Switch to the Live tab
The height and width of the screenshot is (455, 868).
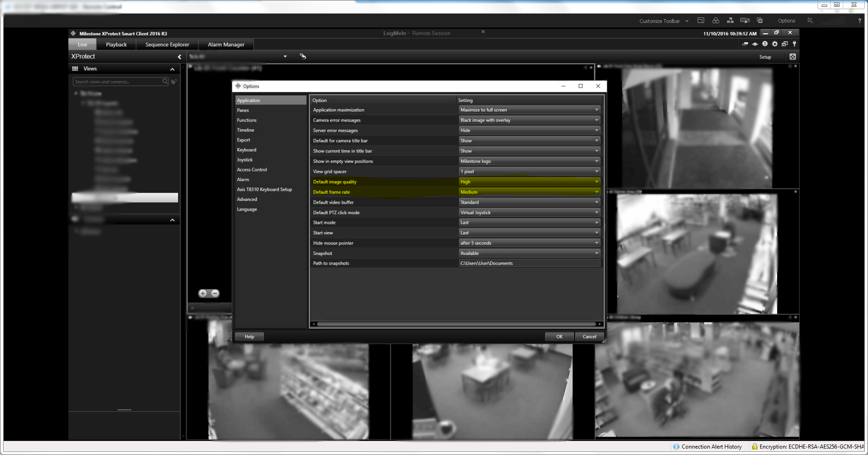click(82, 44)
